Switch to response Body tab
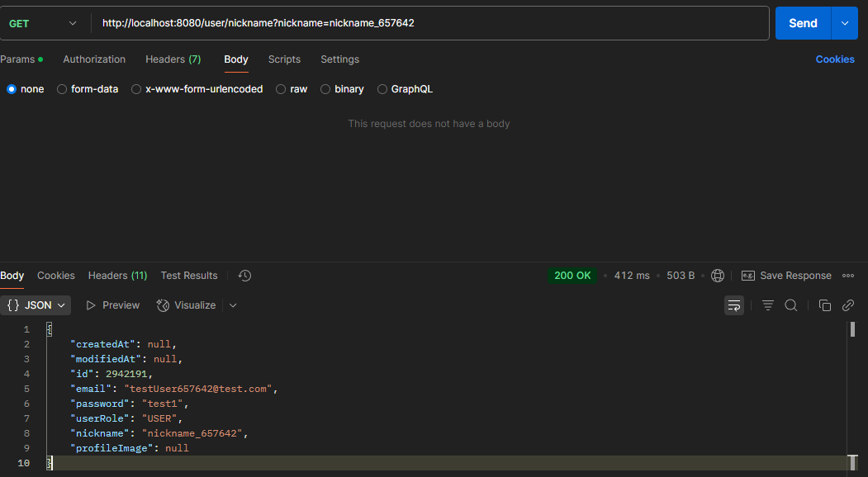 (12, 276)
